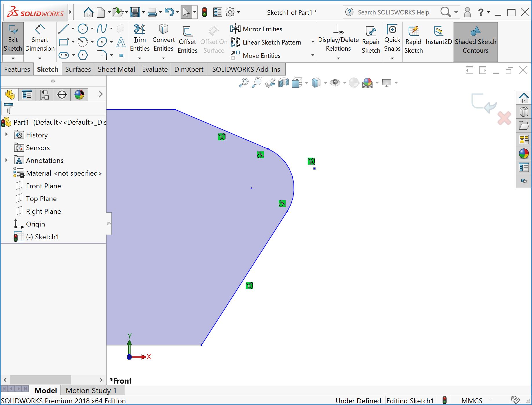Toggle Instant2D dimensioning

click(x=439, y=38)
